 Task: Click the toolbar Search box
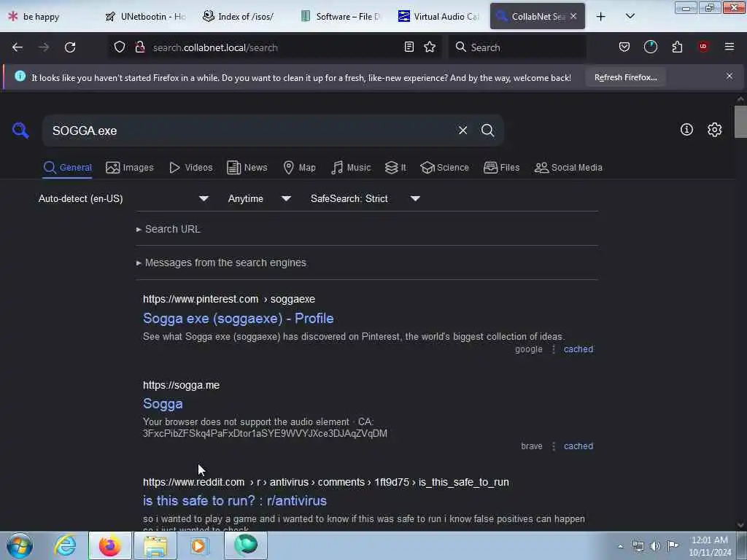[x=517, y=47]
